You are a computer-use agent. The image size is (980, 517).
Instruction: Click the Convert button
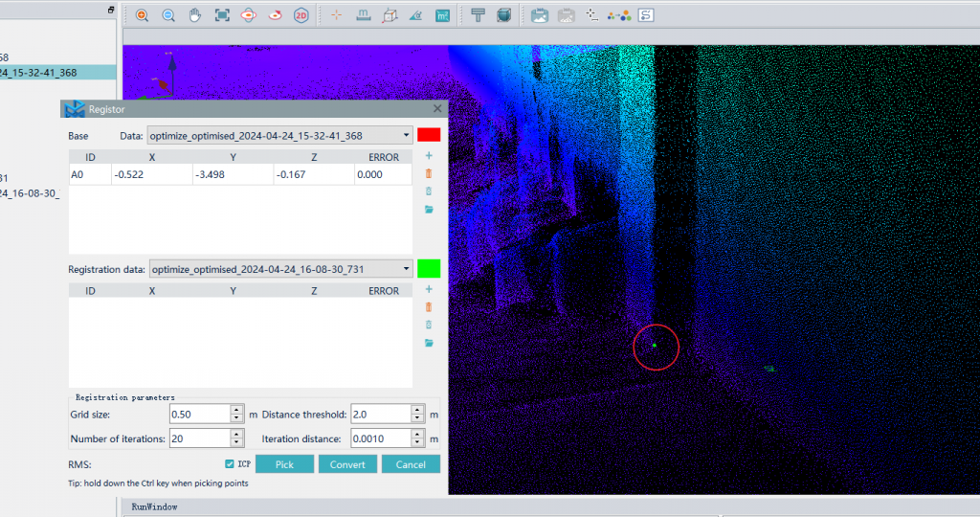tap(347, 464)
